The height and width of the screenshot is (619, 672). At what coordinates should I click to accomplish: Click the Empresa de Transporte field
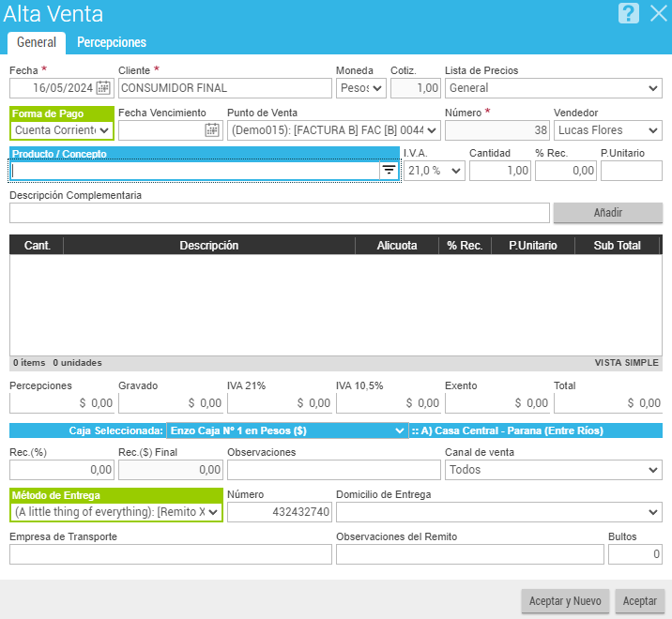(170, 554)
